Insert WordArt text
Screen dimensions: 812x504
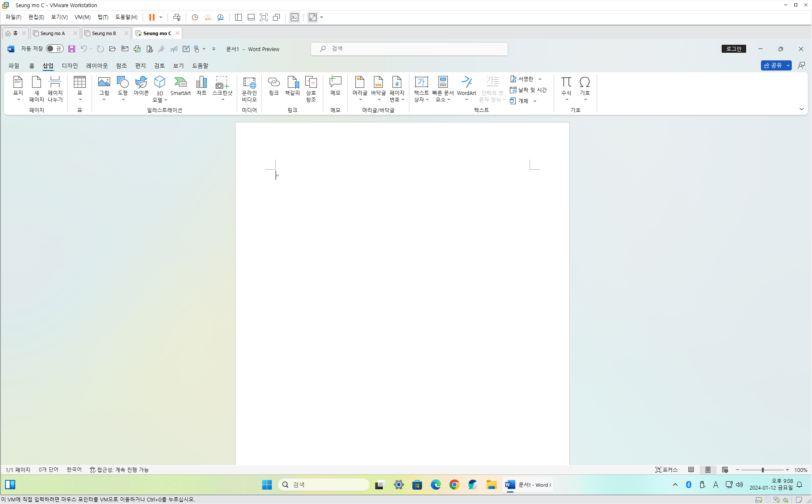point(466,86)
